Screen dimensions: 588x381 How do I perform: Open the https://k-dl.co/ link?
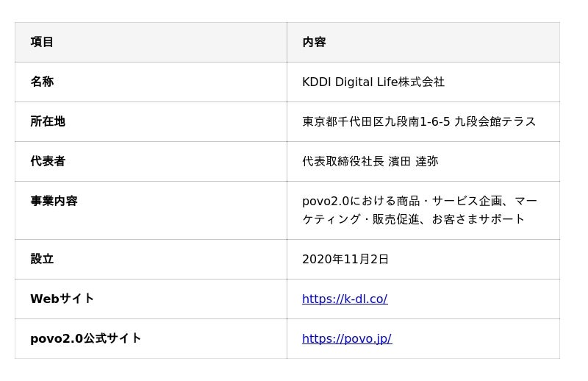345,299
